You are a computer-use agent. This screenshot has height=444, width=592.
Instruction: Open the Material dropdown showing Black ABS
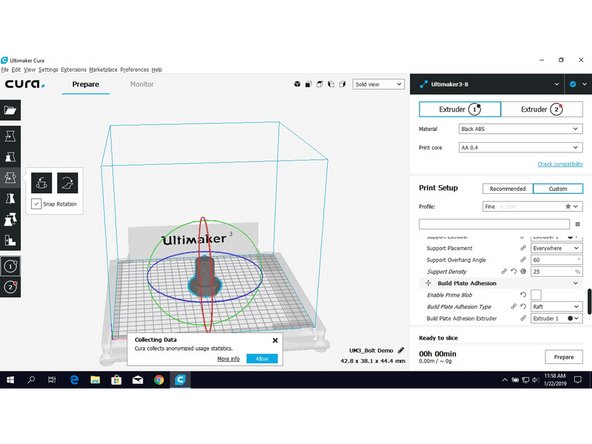521,129
